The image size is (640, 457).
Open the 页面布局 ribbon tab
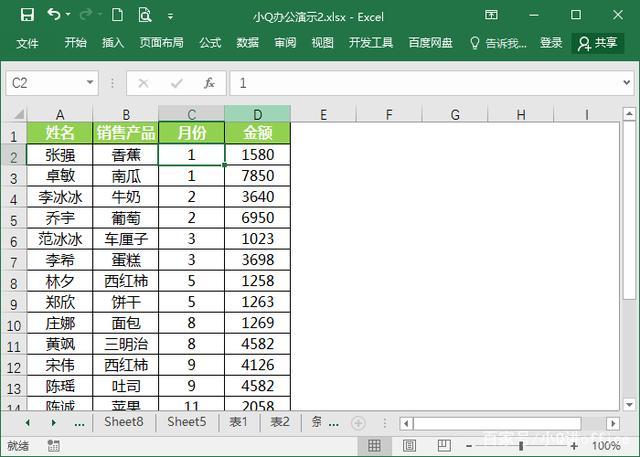[x=162, y=42]
